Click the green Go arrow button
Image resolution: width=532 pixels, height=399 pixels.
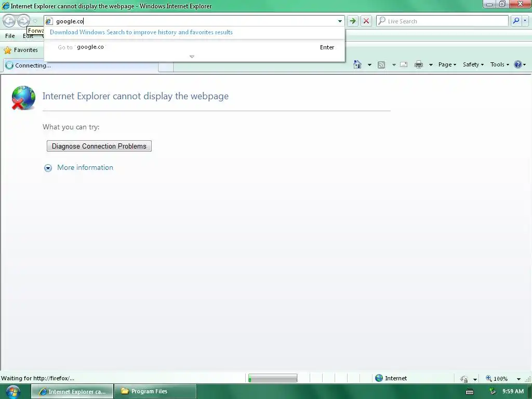353,21
